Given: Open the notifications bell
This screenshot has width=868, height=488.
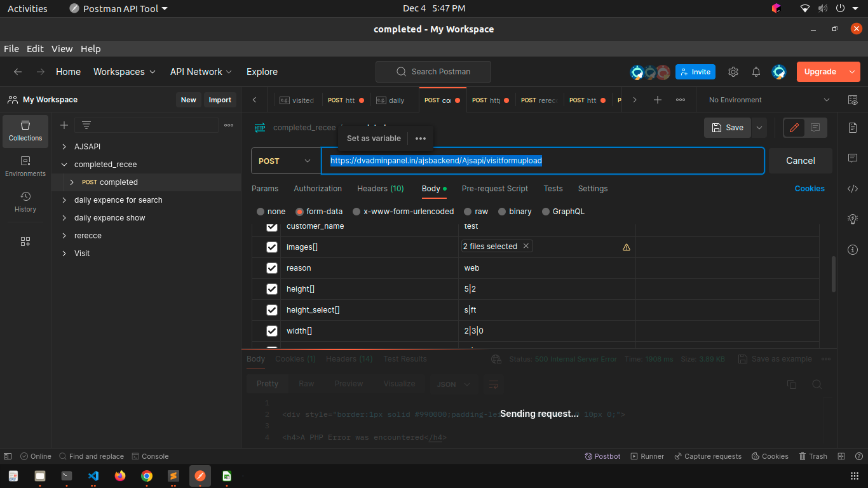Looking at the screenshot, I should pyautogui.click(x=756, y=72).
